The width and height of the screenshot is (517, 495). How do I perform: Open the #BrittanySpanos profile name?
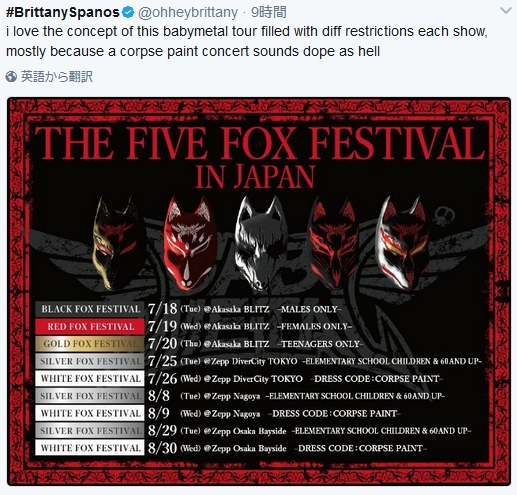63,12
